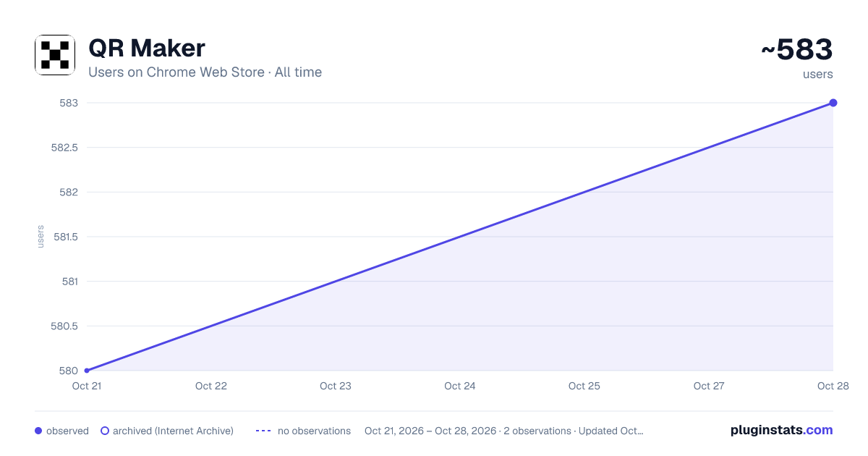
Task: Click the filled 'observed' legend dot
Action: click(38, 431)
